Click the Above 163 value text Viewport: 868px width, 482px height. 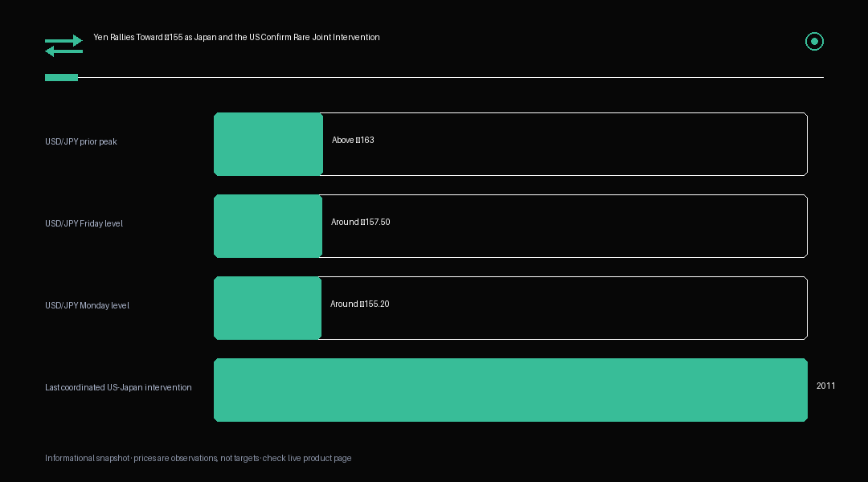pyautogui.click(x=353, y=140)
